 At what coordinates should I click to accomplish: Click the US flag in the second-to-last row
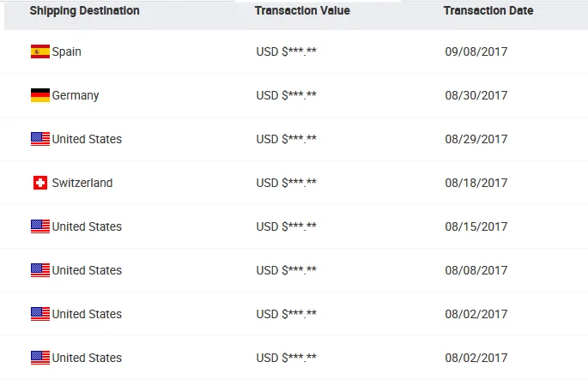click(x=39, y=314)
